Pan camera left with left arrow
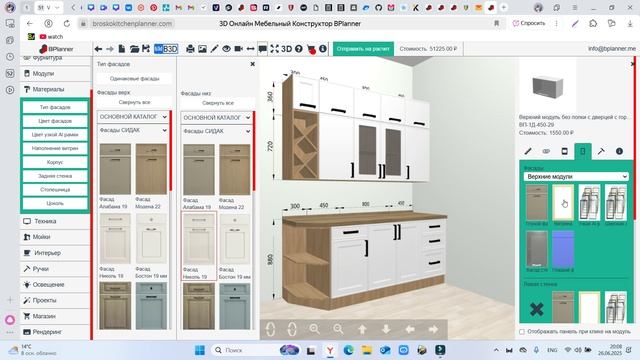Viewport: 640px width, 360px height. pos(410,329)
